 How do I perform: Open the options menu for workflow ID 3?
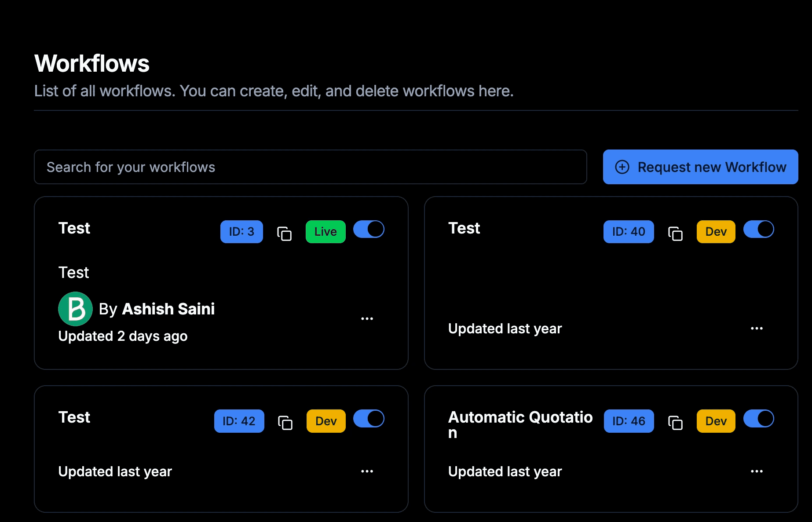click(367, 318)
